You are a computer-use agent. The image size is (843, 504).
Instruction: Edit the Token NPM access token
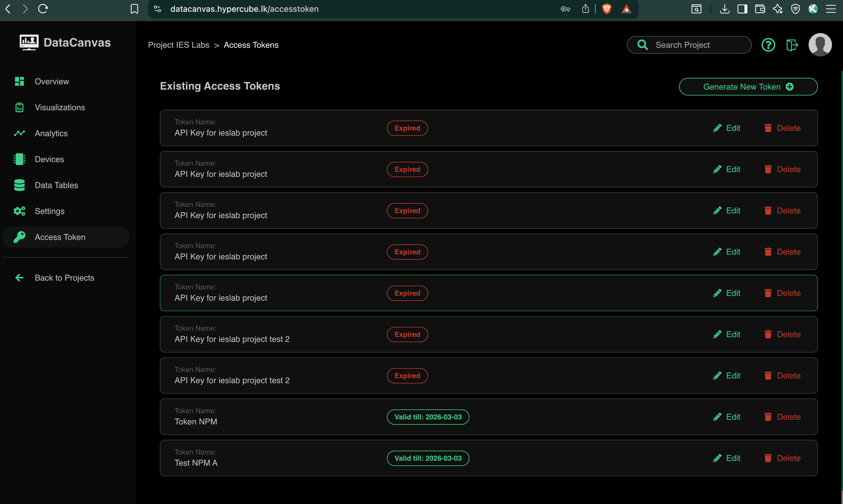click(727, 417)
